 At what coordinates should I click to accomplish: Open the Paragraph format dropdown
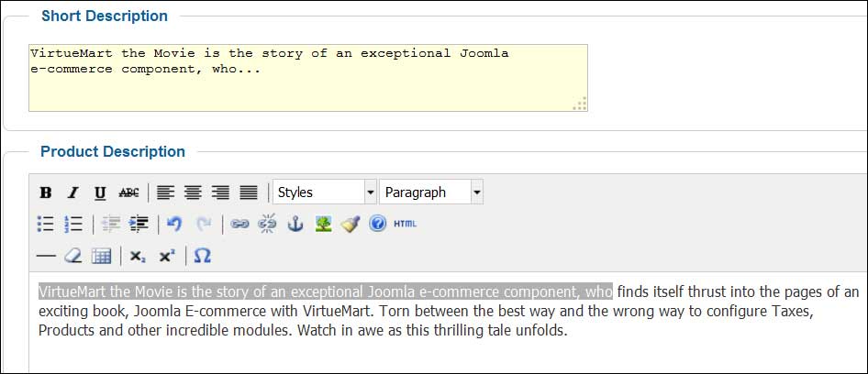431,192
